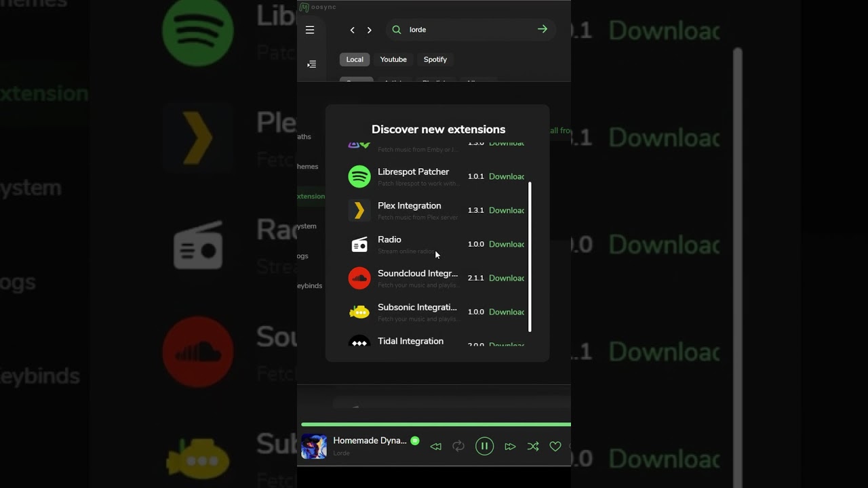
Task: Click the search magnifier icon
Action: tap(397, 30)
